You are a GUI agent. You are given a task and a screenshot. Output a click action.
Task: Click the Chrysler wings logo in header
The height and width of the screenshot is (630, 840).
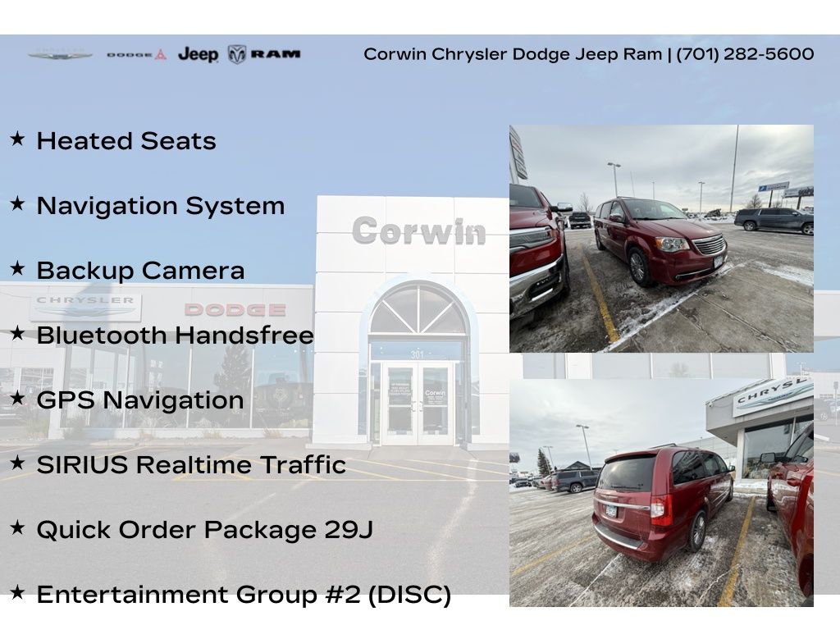[60, 55]
